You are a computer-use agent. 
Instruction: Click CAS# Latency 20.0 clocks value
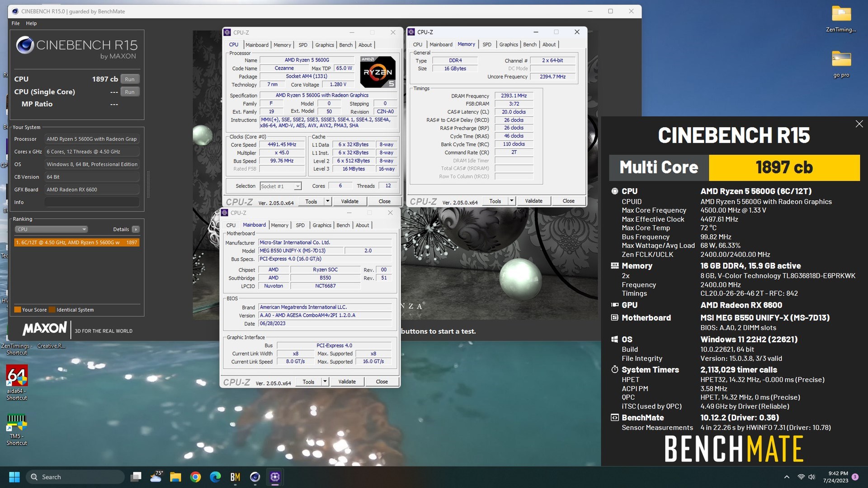pos(514,112)
